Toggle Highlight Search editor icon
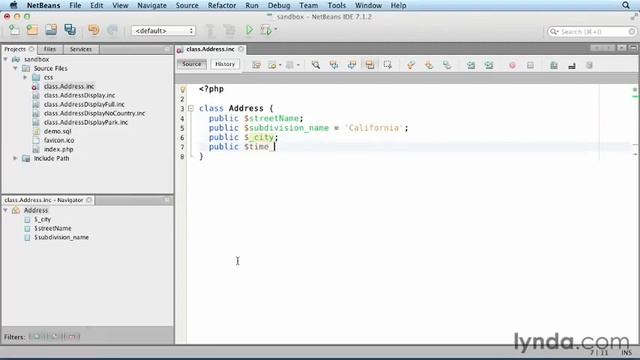 pos(370,65)
